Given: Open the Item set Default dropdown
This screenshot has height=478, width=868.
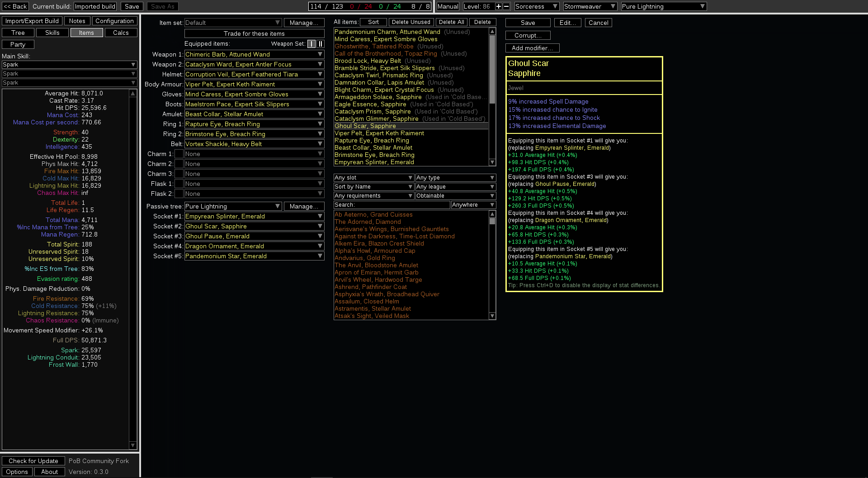Looking at the screenshot, I should tap(233, 22).
